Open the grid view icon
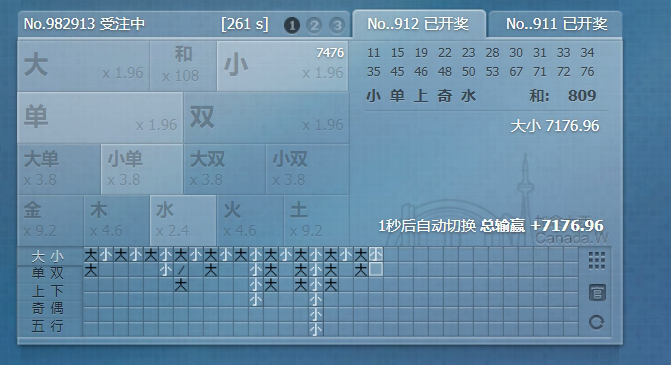 click(597, 261)
